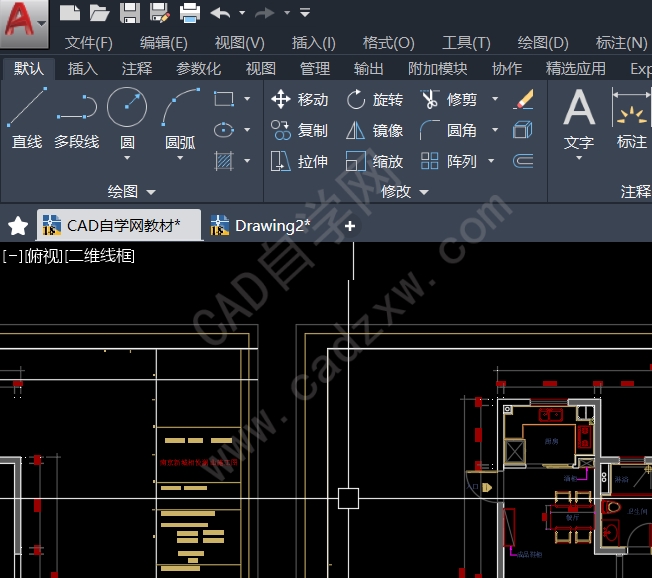
Task: Expand the 圆 circle options arrow
Action: 127,158
